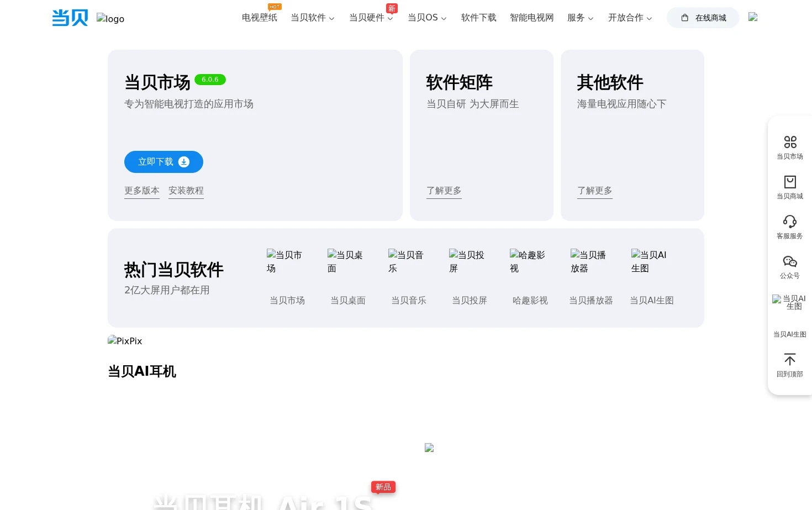Click the download arrow icon on 立即下载
Image resolution: width=812 pixels, height=510 pixels.
coord(184,162)
